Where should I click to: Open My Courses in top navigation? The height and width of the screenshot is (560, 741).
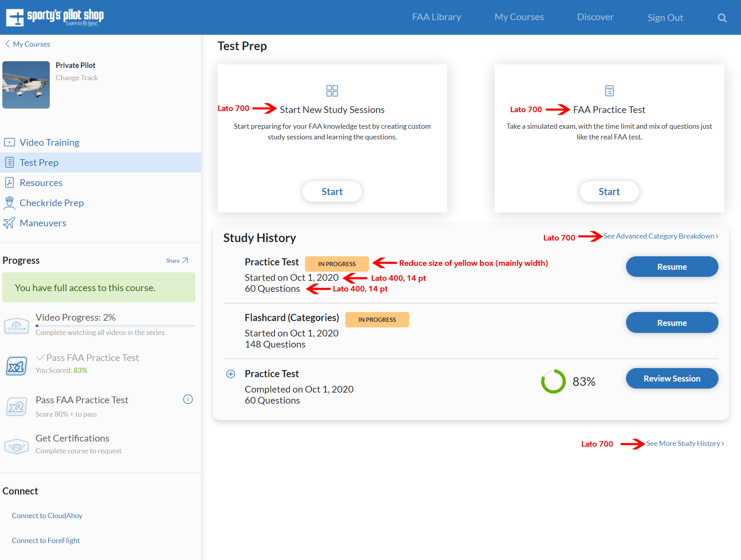click(x=519, y=17)
